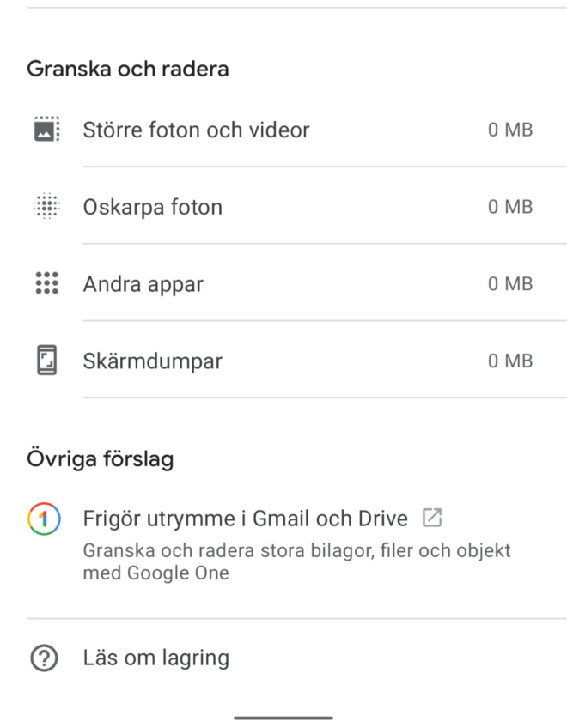Tap the Google One colored logo
Image resolution: width=567 pixels, height=728 pixels.
click(x=44, y=519)
